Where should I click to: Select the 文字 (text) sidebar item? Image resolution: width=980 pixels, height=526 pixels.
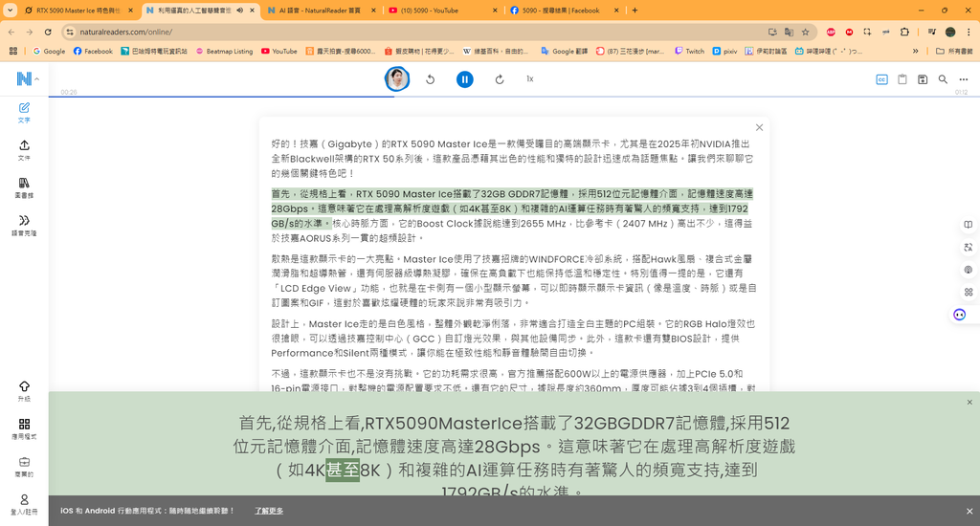point(24,113)
